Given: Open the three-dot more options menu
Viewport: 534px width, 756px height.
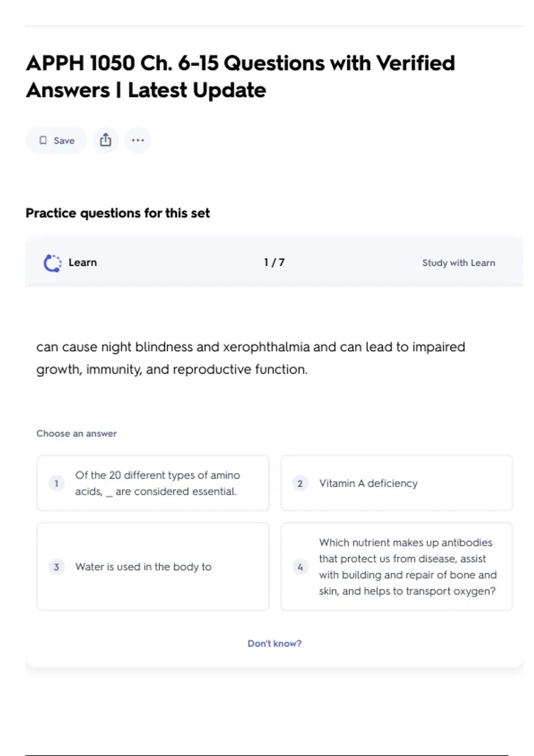Looking at the screenshot, I should [138, 141].
